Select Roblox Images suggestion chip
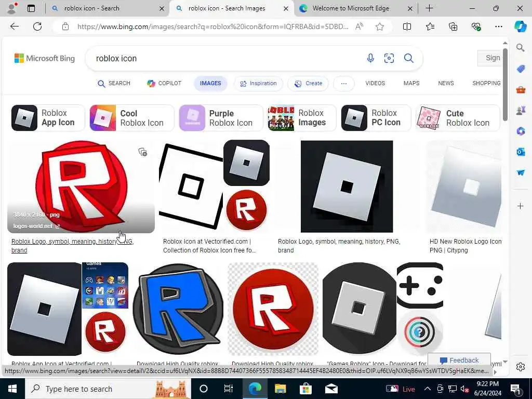 pyautogui.click(x=302, y=118)
